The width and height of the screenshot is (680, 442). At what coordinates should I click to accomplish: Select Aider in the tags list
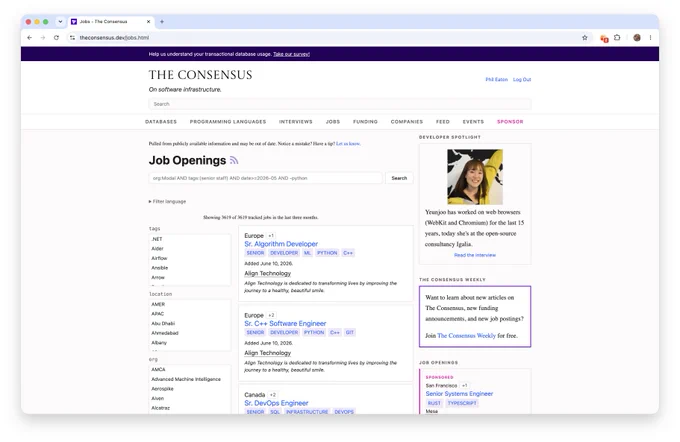click(x=190, y=249)
